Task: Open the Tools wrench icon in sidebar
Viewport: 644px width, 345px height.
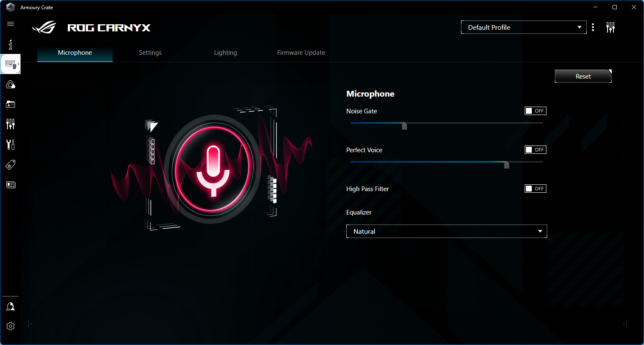Action: click(x=10, y=144)
